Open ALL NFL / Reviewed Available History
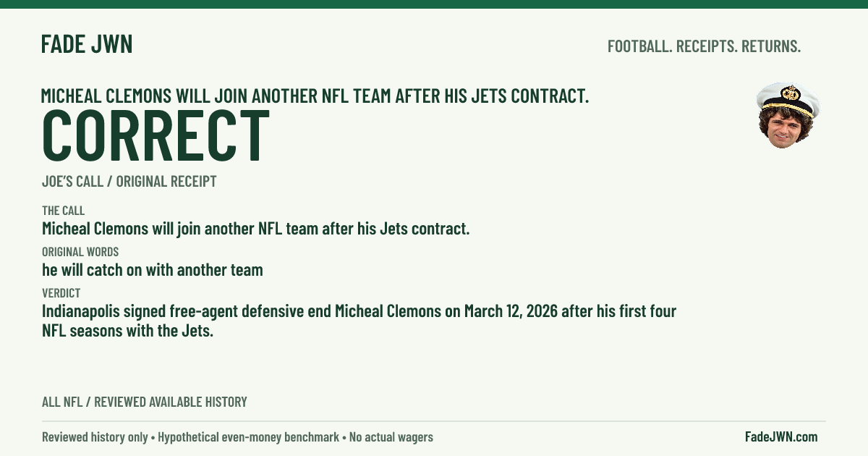 [144, 402]
